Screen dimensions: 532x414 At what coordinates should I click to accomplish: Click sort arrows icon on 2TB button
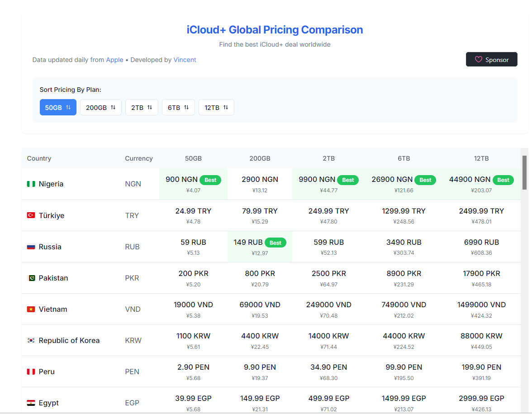(x=150, y=107)
